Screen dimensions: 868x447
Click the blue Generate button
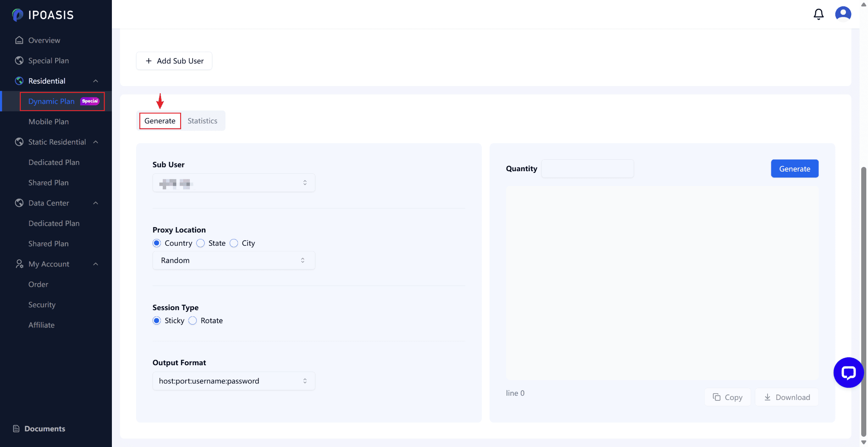794,169
